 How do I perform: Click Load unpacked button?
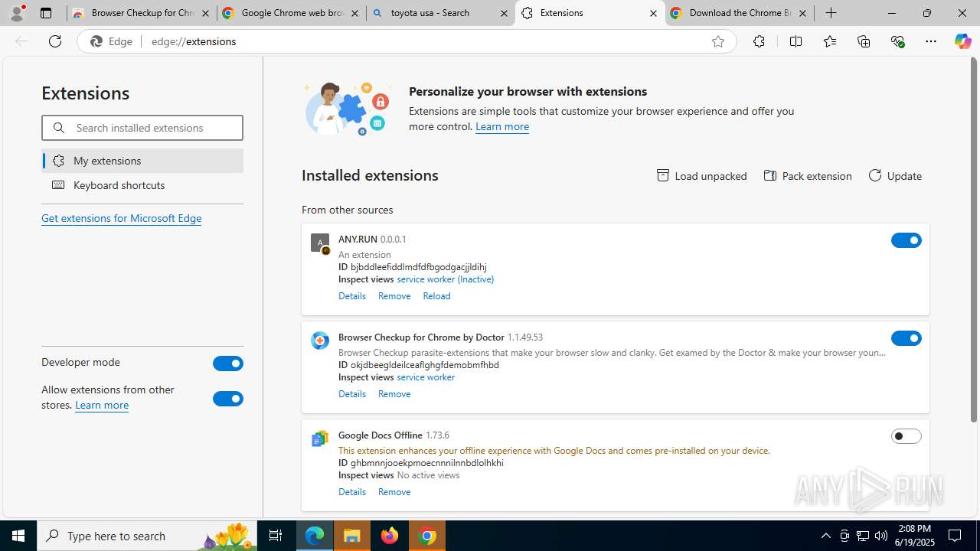click(x=702, y=176)
